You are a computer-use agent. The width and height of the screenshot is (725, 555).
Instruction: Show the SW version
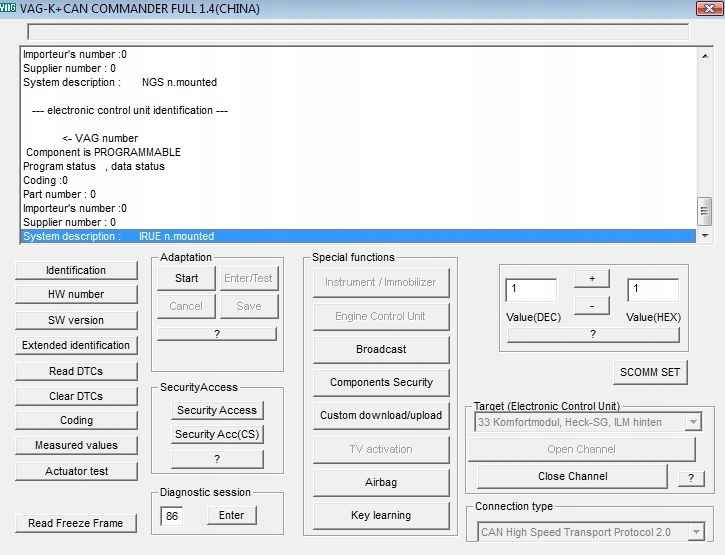pyautogui.click(x=76, y=320)
